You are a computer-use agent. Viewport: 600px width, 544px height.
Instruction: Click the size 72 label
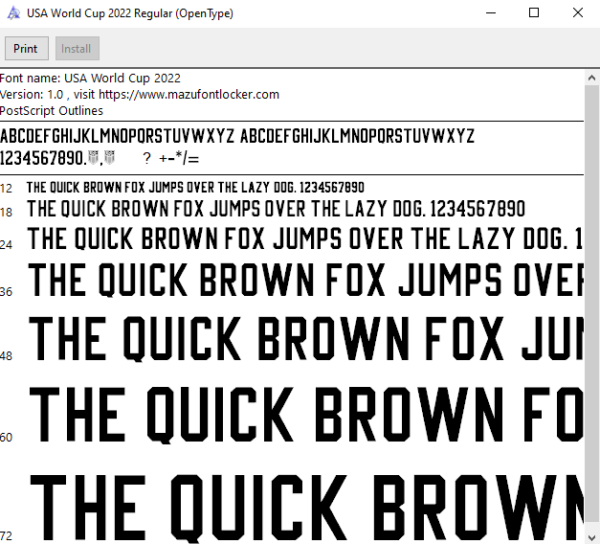(x=6, y=536)
